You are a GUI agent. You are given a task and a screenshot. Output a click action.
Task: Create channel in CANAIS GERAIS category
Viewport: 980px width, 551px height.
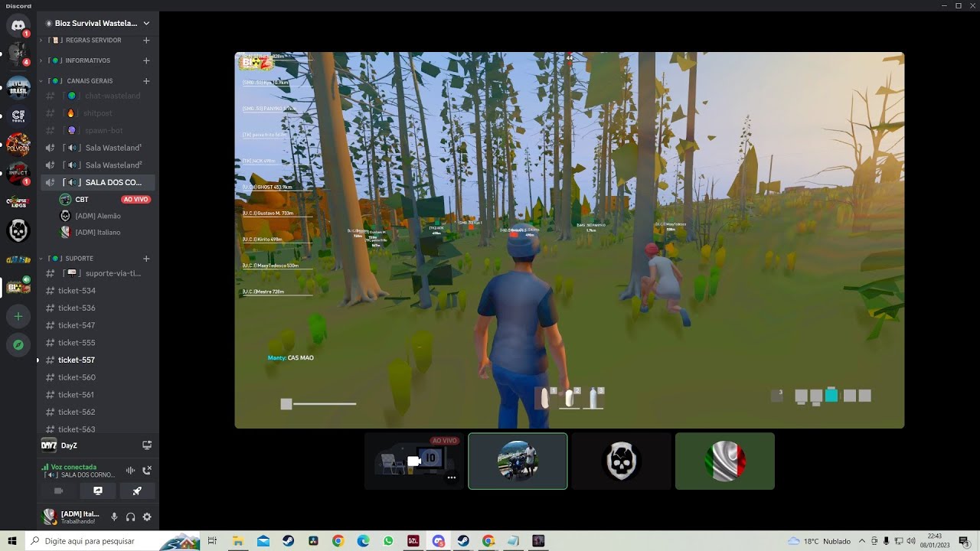click(x=146, y=81)
